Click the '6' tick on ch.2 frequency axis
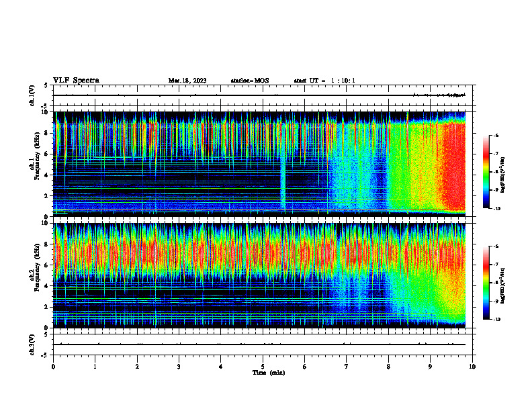532x411 pixels. coord(46,265)
